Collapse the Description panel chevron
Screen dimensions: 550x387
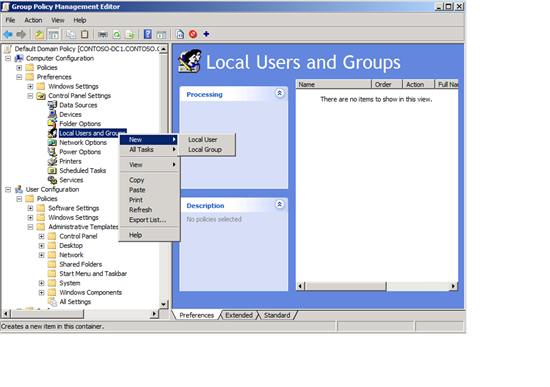[280, 205]
